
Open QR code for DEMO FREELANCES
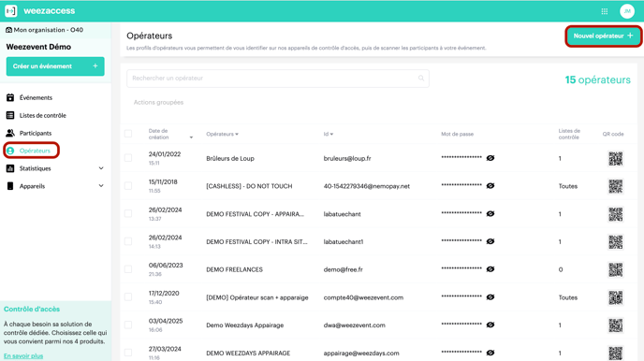(615, 269)
